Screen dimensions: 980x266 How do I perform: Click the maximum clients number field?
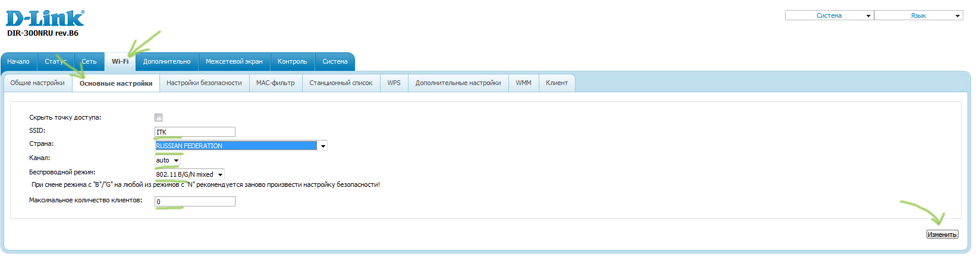[x=195, y=202]
